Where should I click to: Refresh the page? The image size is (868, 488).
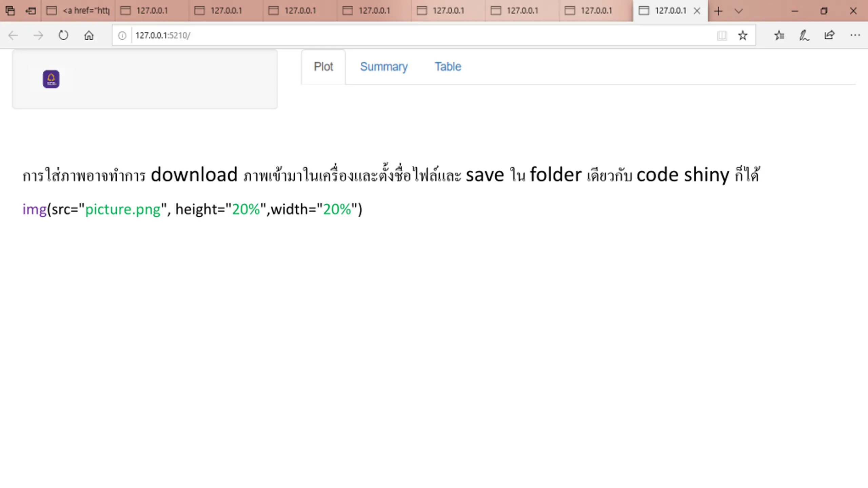(63, 35)
